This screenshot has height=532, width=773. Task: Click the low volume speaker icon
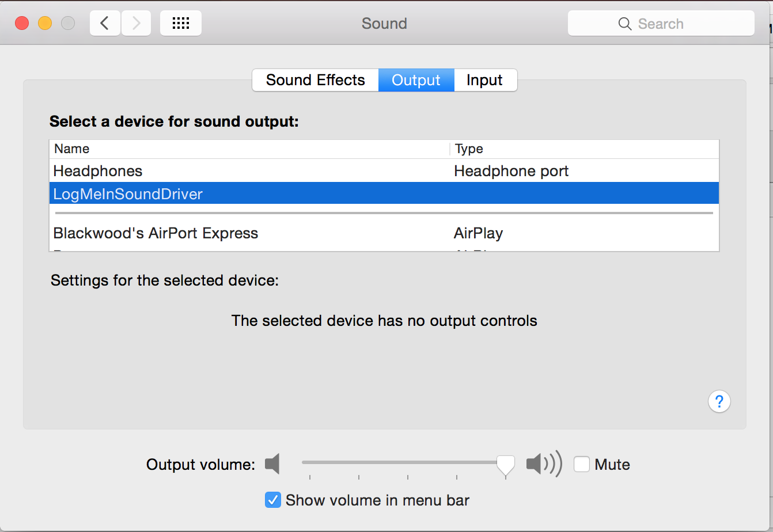[x=272, y=463]
